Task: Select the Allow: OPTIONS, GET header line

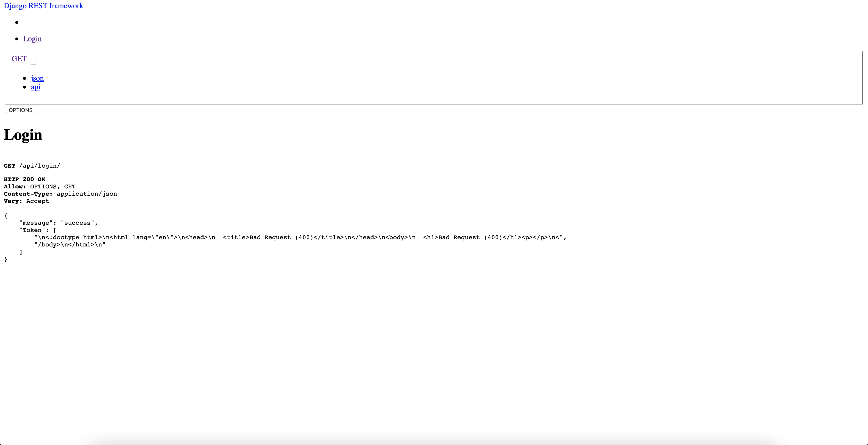Action: (40, 186)
